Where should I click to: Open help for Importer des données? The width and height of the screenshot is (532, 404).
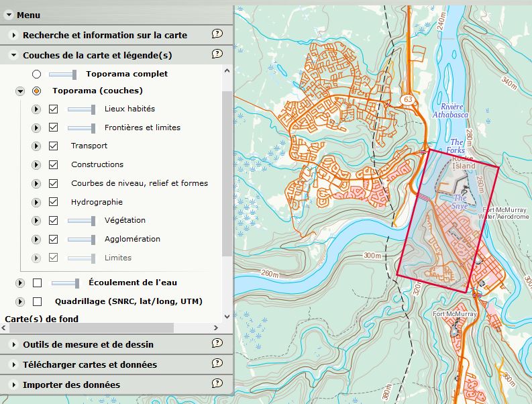pyautogui.click(x=217, y=384)
